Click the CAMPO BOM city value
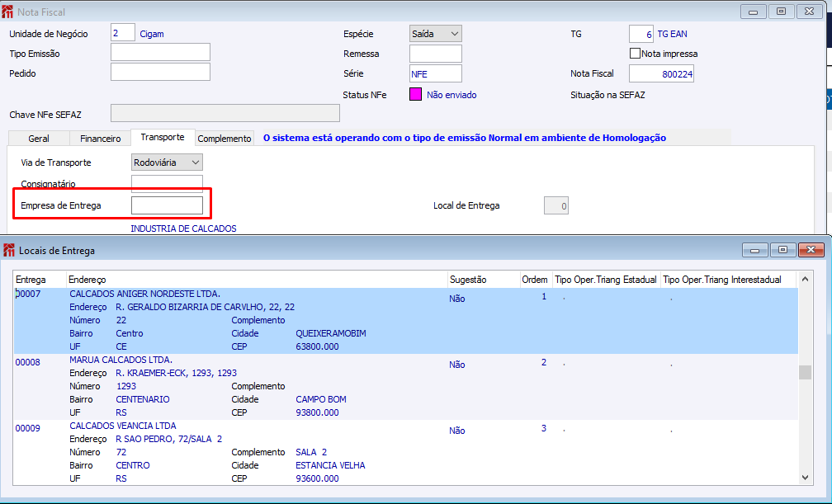The height and width of the screenshot is (504, 832). [320, 399]
